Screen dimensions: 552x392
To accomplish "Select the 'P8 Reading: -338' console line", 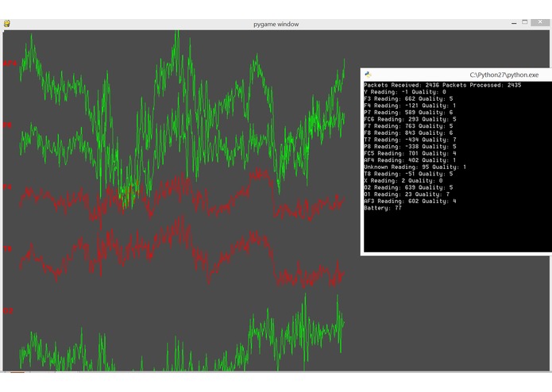I will [410, 147].
